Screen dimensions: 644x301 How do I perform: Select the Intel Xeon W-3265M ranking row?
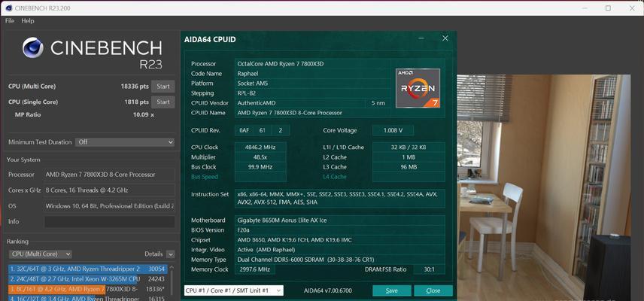tap(87, 279)
